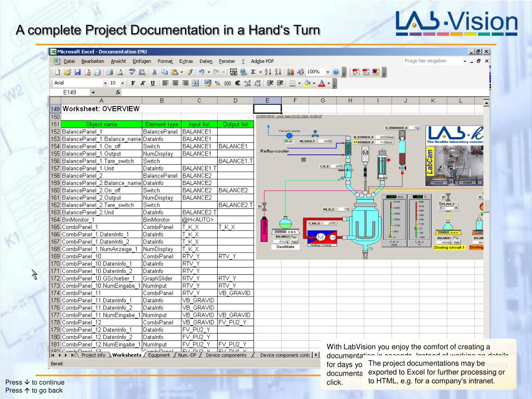
Task: Apply percent style format
Action: pos(218,83)
